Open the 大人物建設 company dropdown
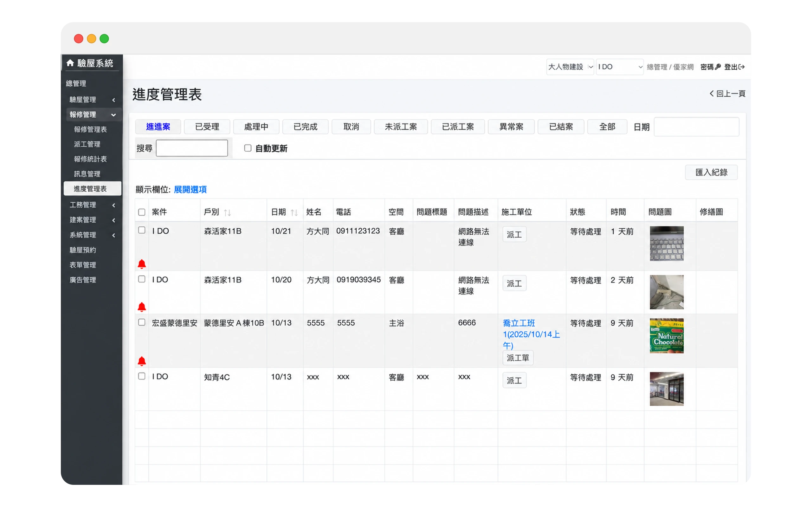Image resolution: width=812 pixels, height=507 pixels. (570, 67)
